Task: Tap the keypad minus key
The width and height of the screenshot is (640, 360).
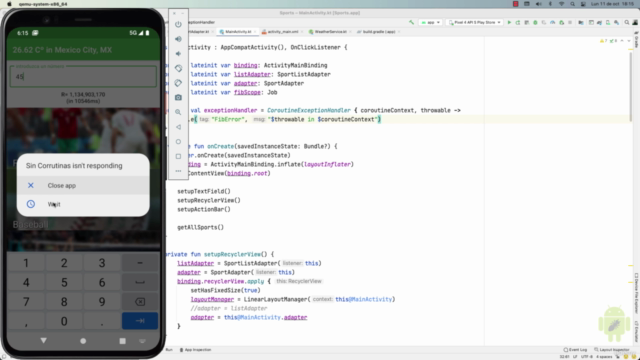Action: coord(140,263)
